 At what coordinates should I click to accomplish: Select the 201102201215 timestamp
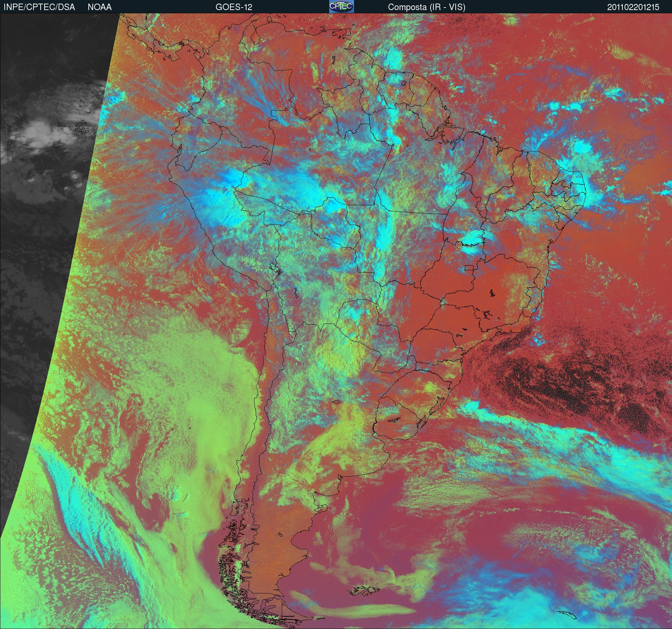pos(633,7)
